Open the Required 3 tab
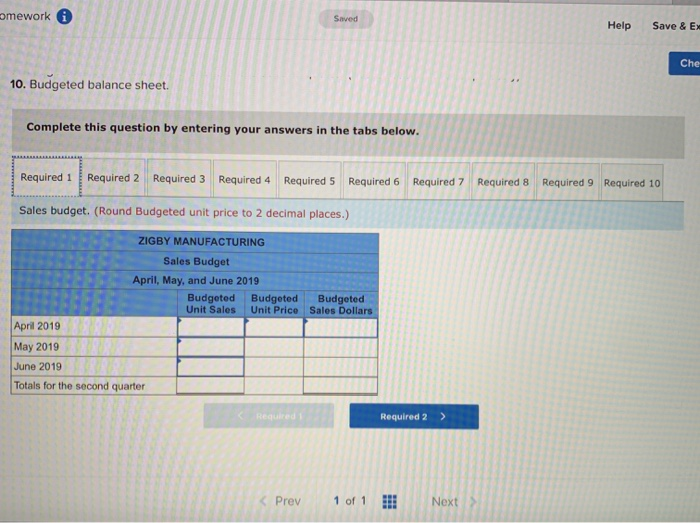Viewport: 700px width, 523px height. tap(179, 178)
